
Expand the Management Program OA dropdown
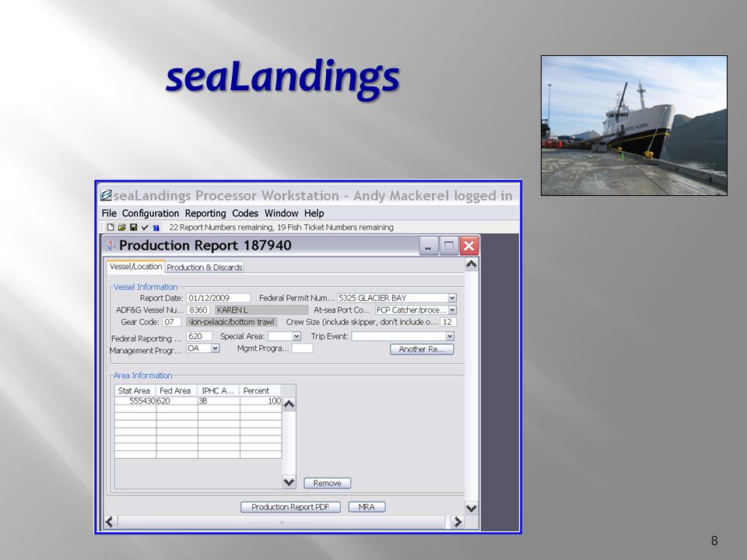click(x=215, y=348)
